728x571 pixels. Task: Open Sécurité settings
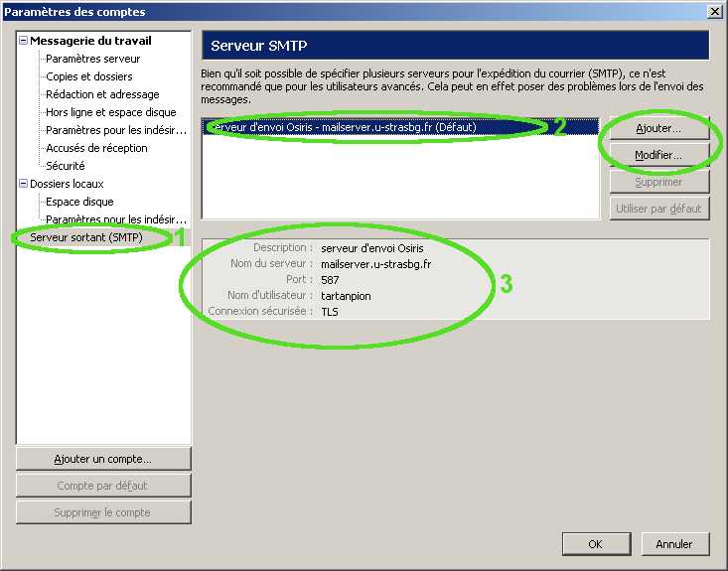[66, 166]
